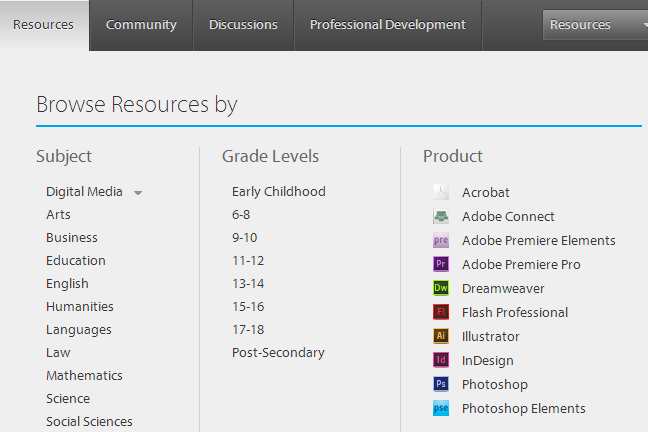Click the Premiere Elements 'pre' icon
Image resolution: width=648 pixels, height=432 pixels.
coord(441,240)
